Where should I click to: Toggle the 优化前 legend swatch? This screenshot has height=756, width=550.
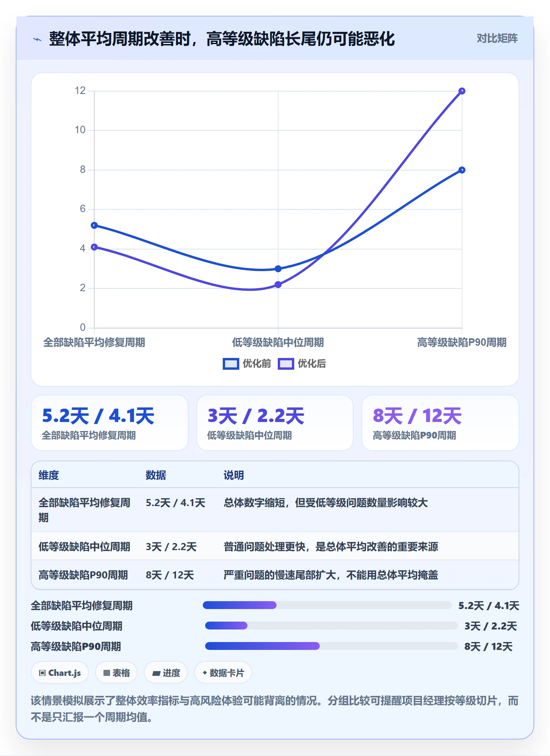(x=231, y=364)
